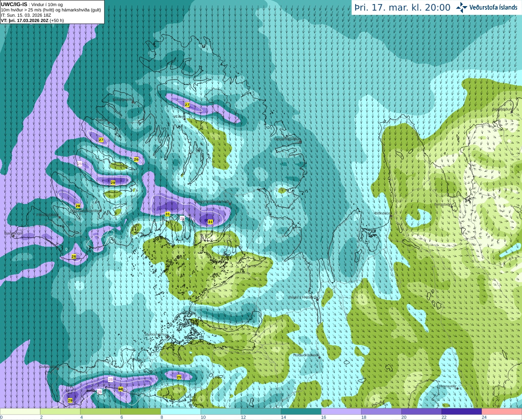Click the 18–20 m/s purple legend swatch
The height and width of the screenshot is (420, 522).
point(381,411)
